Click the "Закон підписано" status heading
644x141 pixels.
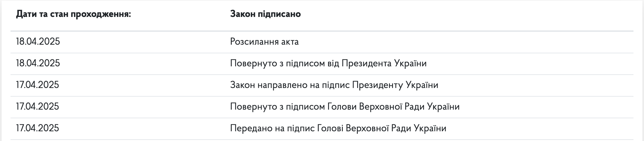tap(265, 14)
